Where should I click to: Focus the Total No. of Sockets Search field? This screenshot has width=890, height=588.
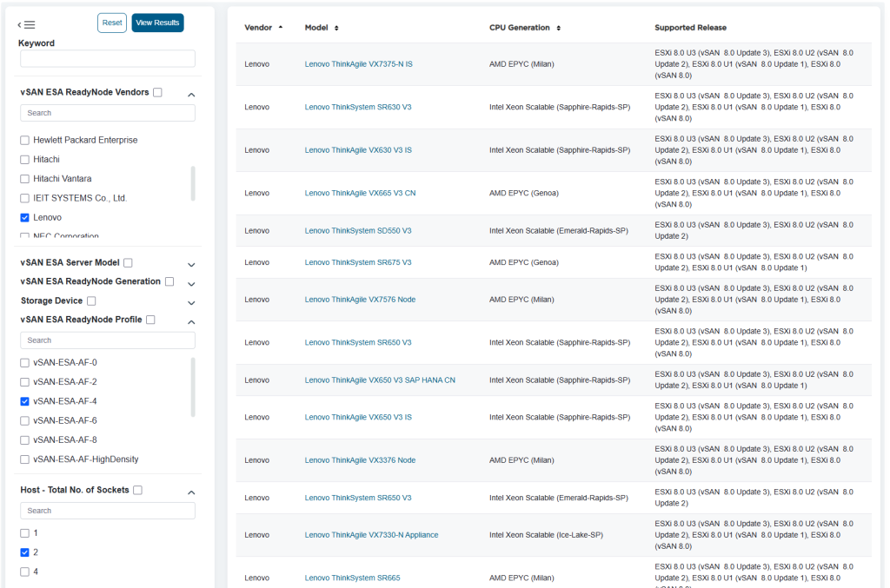click(x=108, y=511)
